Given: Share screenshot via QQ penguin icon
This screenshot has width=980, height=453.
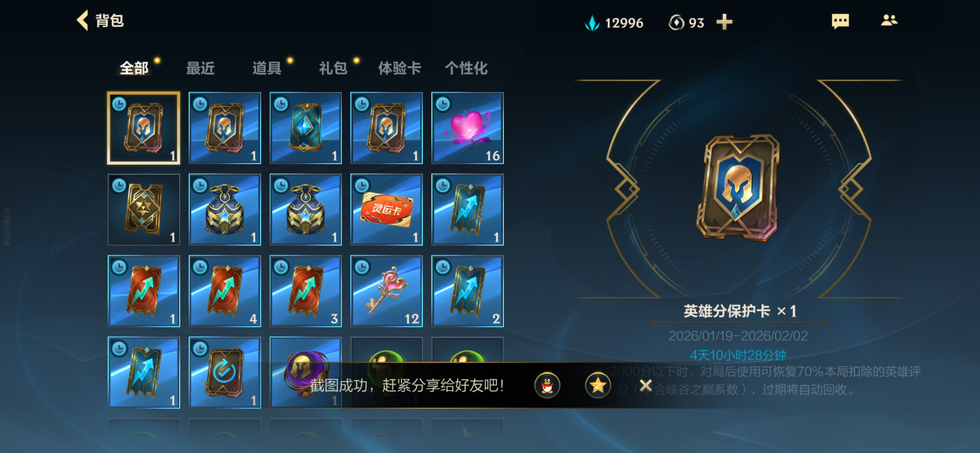Looking at the screenshot, I should click(547, 385).
